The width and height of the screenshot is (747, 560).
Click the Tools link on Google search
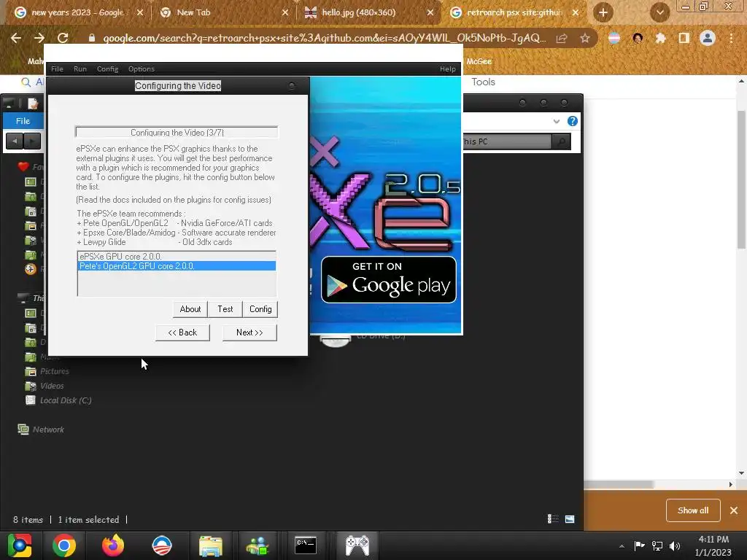click(483, 82)
